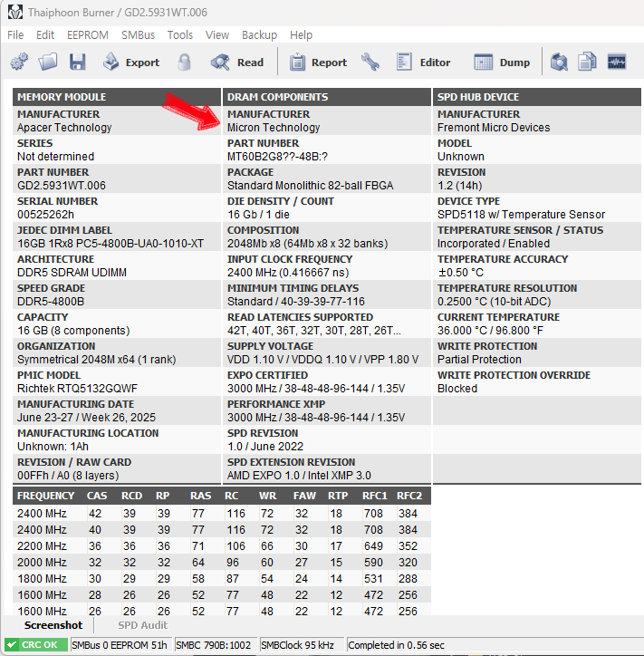
Task: Select input clock 2400 MHz (0.416667 ns)
Action: pos(288,273)
